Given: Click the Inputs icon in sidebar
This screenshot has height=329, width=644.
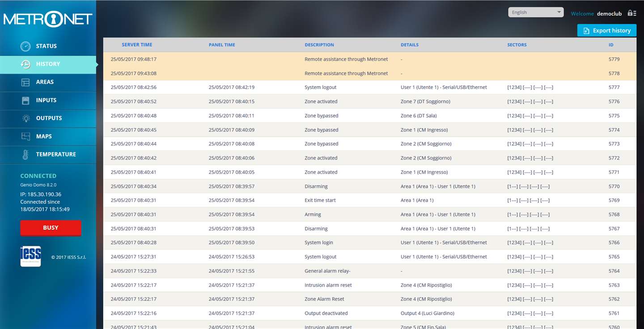Looking at the screenshot, I should pyautogui.click(x=25, y=101).
